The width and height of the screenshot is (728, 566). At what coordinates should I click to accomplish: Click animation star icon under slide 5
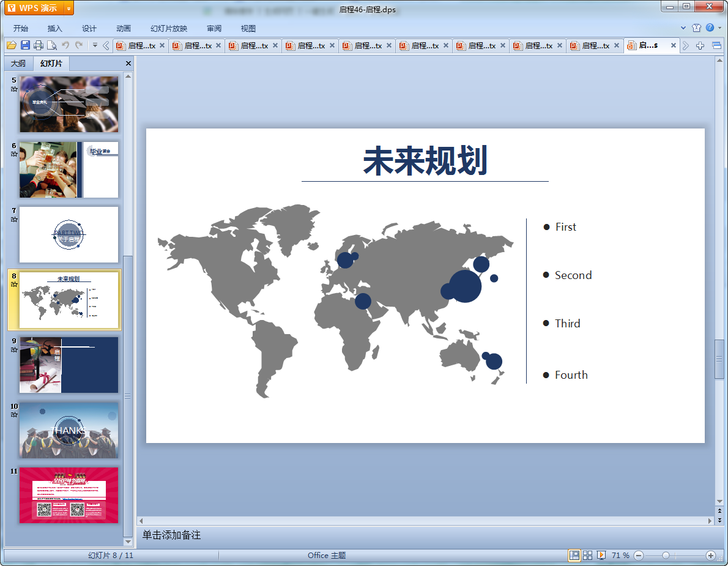tap(14, 89)
